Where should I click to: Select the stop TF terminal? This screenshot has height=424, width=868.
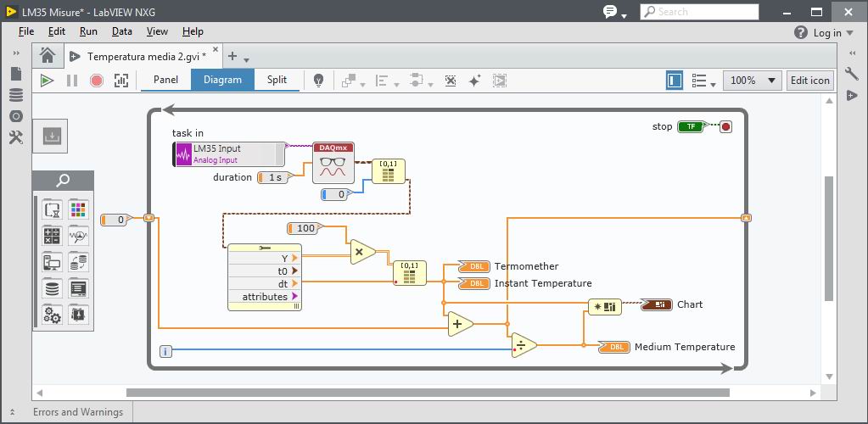[x=691, y=126]
